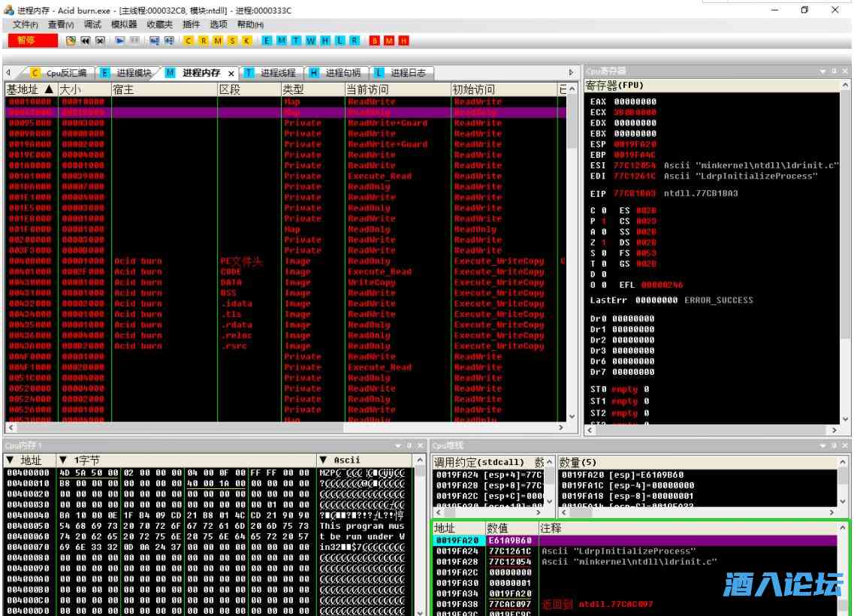Sort by the 基地址 column header
The image size is (854, 616).
[x=30, y=89]
